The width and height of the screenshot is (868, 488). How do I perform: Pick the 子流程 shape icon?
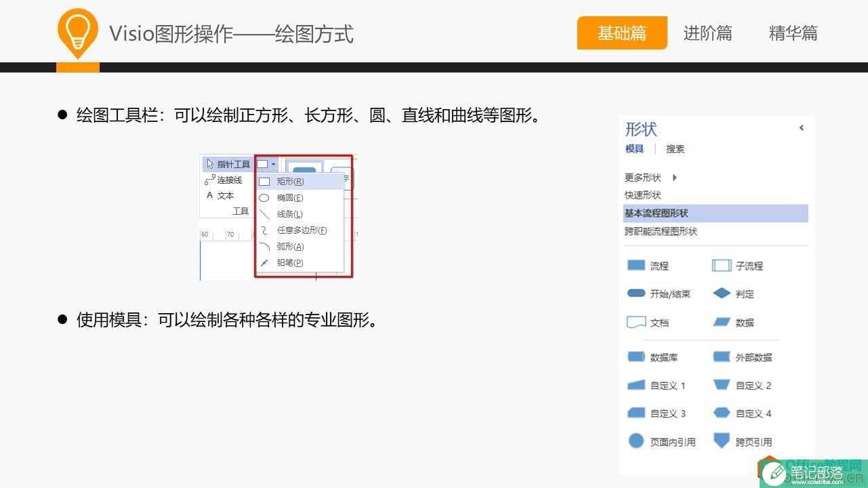(x=722, y=266)
